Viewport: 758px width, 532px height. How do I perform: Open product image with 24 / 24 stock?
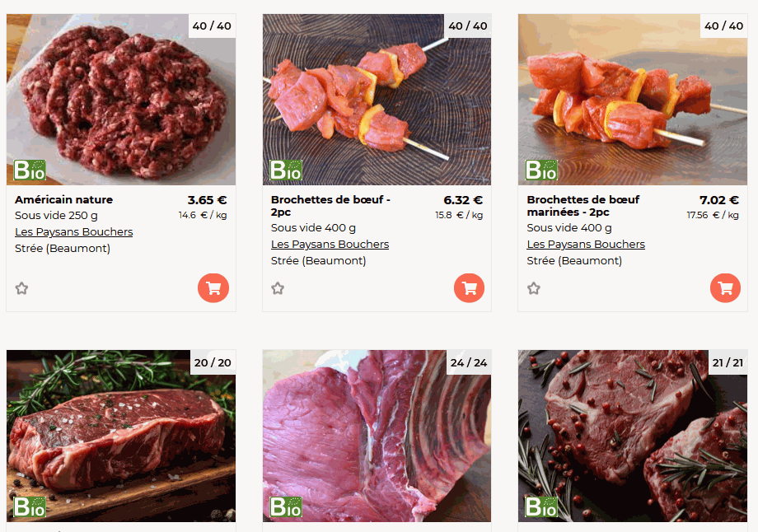point(377,436)
